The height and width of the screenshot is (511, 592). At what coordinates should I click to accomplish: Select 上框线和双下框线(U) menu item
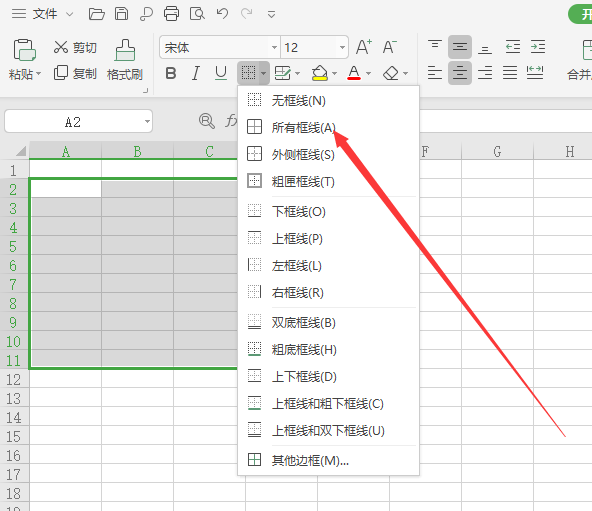(x=328, y=431)
